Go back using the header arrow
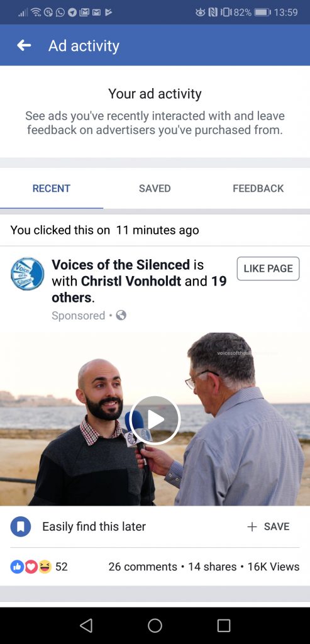This screenshot has width=310, height=644. [24, 45]
